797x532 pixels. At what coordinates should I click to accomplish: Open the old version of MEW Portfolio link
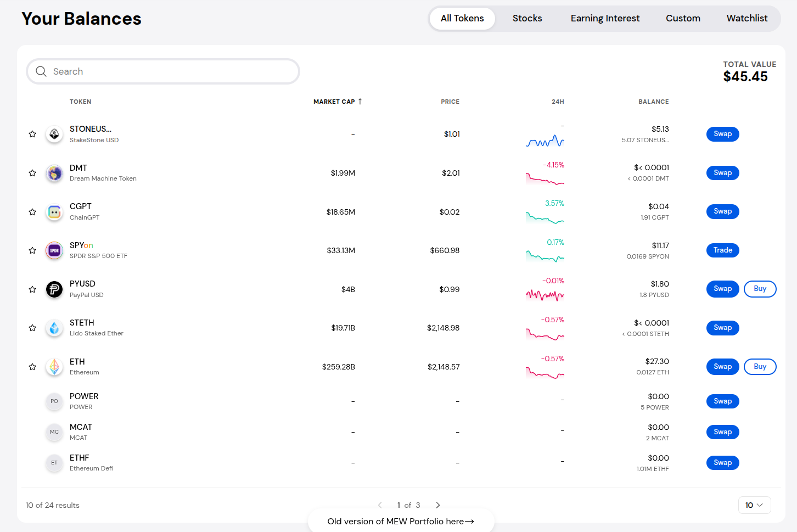[401, 522]
